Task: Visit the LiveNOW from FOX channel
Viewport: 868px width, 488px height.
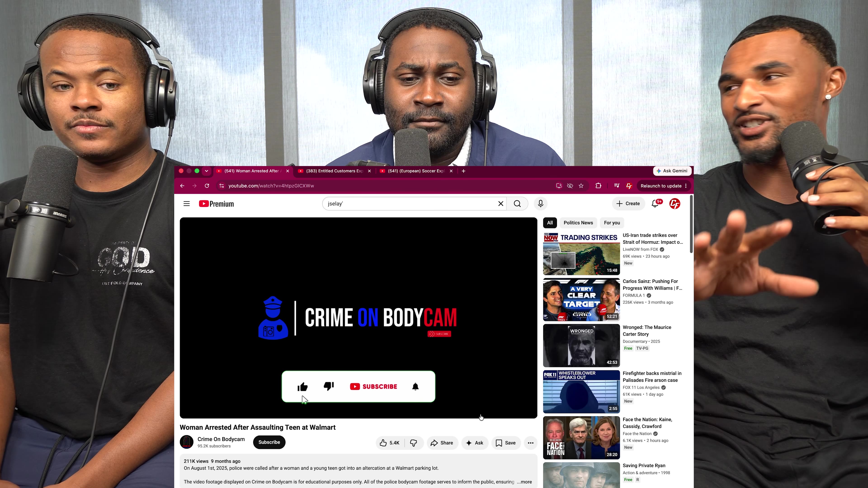Action: [x=640, y=250]
